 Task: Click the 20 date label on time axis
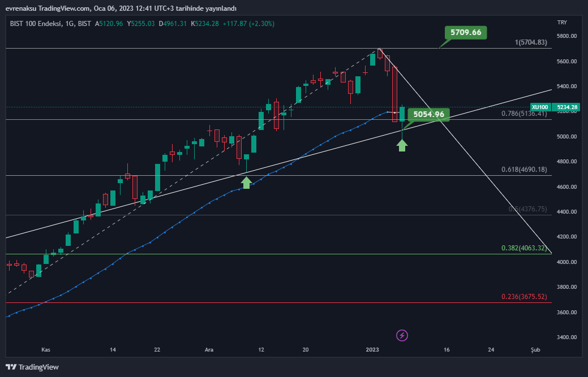306,350
